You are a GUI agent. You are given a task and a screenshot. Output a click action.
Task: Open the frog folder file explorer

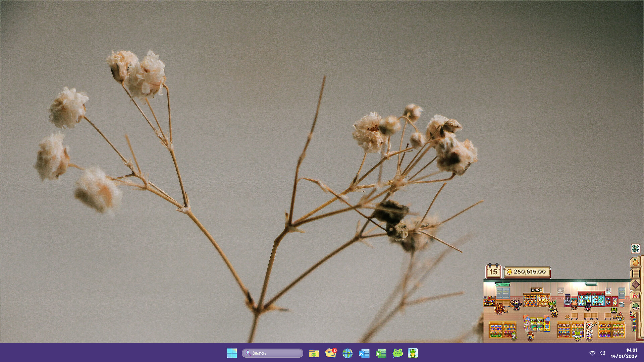coord(314,353)
